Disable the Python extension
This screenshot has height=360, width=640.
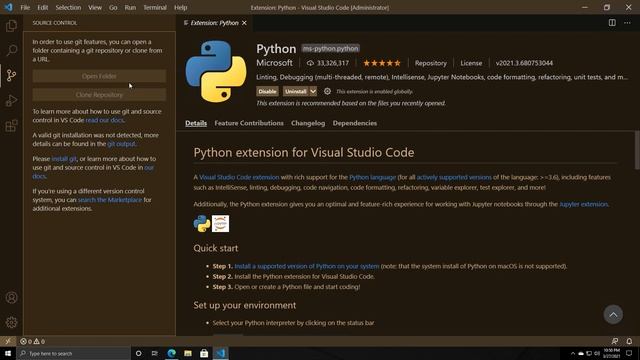[x=267, y=91]
